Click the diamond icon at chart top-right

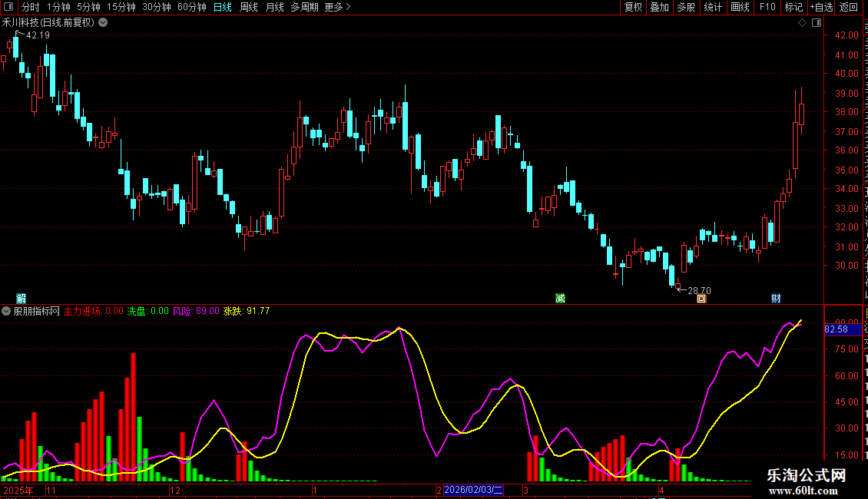[x=802, y=23]
